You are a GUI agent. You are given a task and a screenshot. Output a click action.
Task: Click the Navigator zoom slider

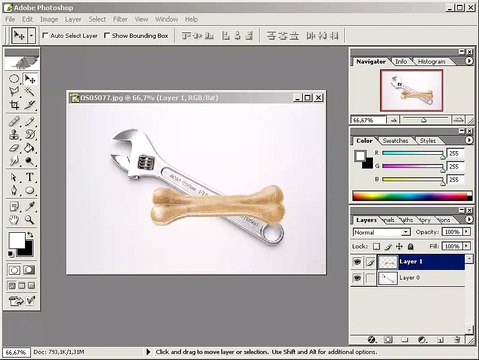(x=425, y=120)
